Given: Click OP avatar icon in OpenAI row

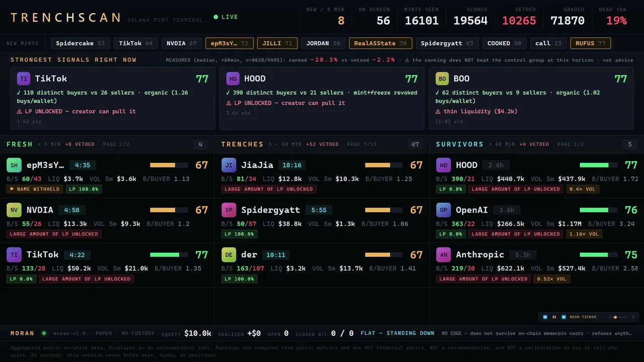Looking at the screenshot, I should tap(444, 210).
